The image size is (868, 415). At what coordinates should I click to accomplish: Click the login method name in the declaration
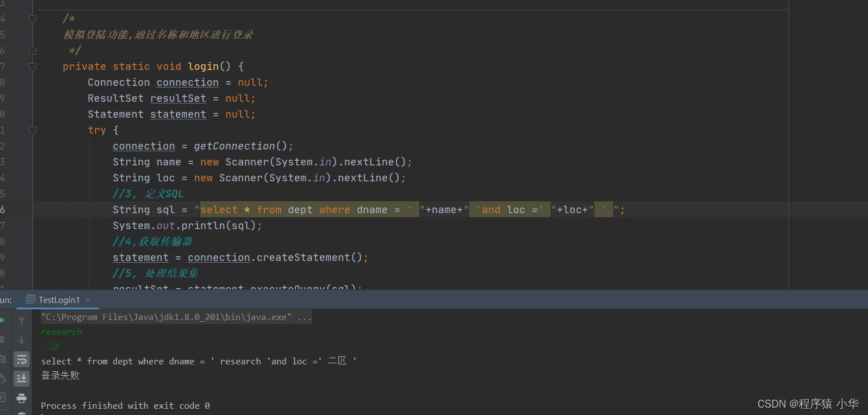click(203, 67)
